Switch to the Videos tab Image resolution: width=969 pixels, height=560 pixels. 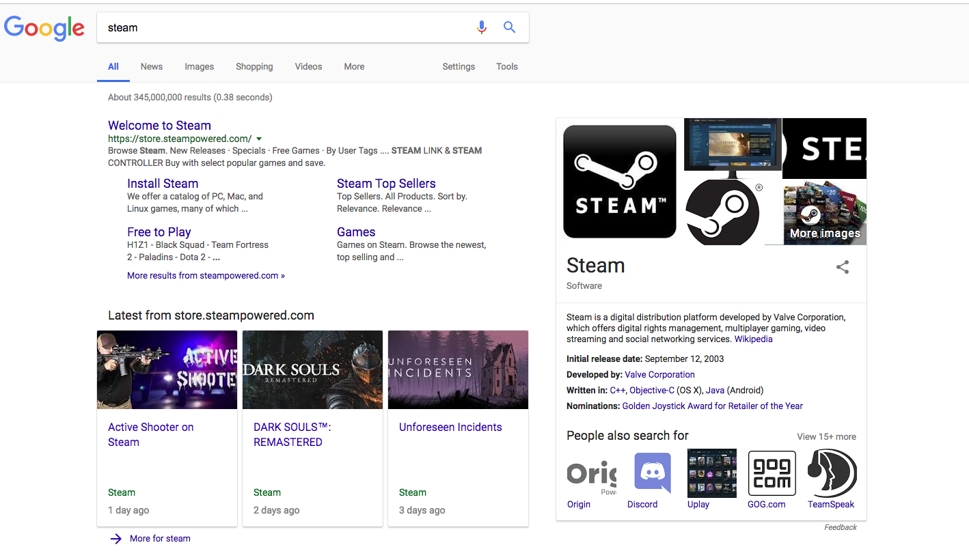(309, 67)
